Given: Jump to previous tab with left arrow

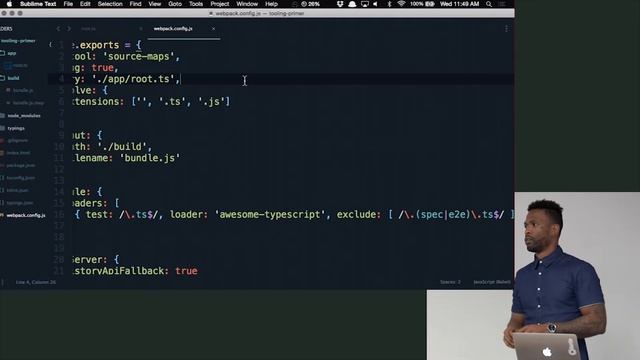Looking at the screenshot, I should point(58,29).
